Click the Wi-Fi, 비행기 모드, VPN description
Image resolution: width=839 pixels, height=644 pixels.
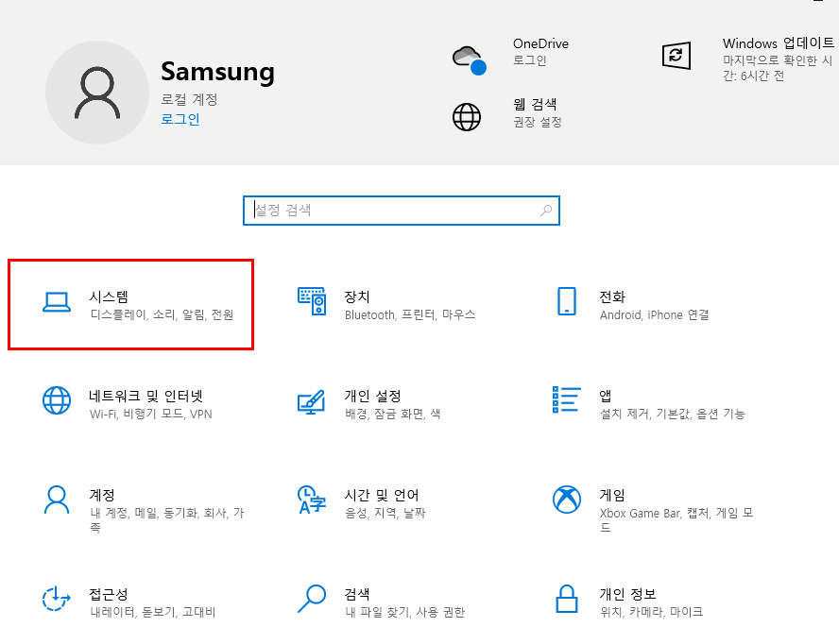click(x=151, y=414)
